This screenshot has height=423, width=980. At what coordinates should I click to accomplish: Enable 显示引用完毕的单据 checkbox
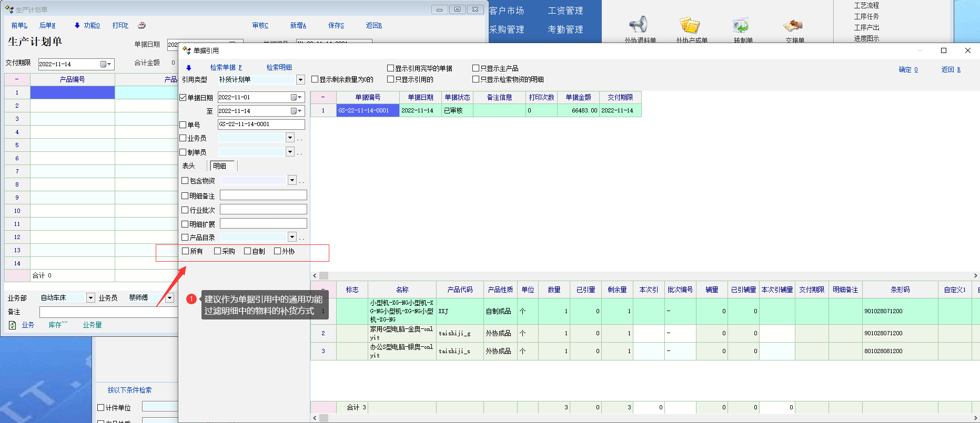tap(390, 68)
